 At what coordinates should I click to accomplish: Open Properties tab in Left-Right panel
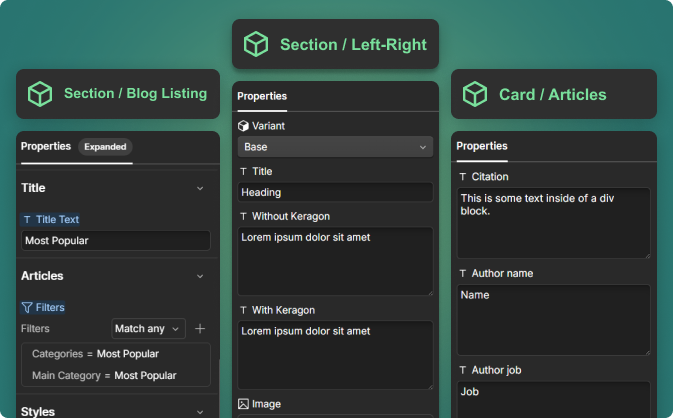coord(262,96)
